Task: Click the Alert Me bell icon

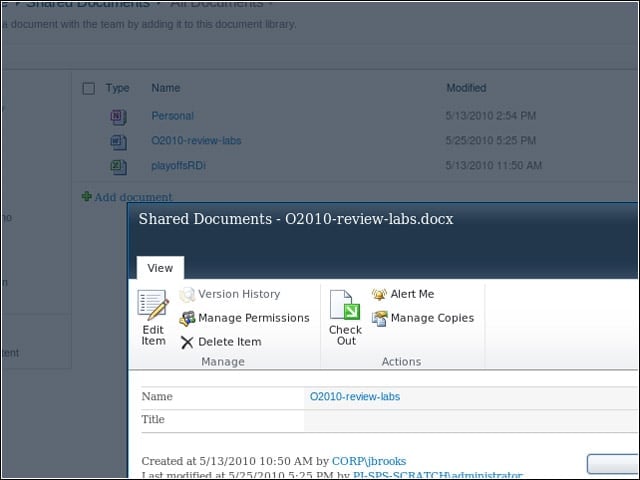Action: [x=379, y=294]
